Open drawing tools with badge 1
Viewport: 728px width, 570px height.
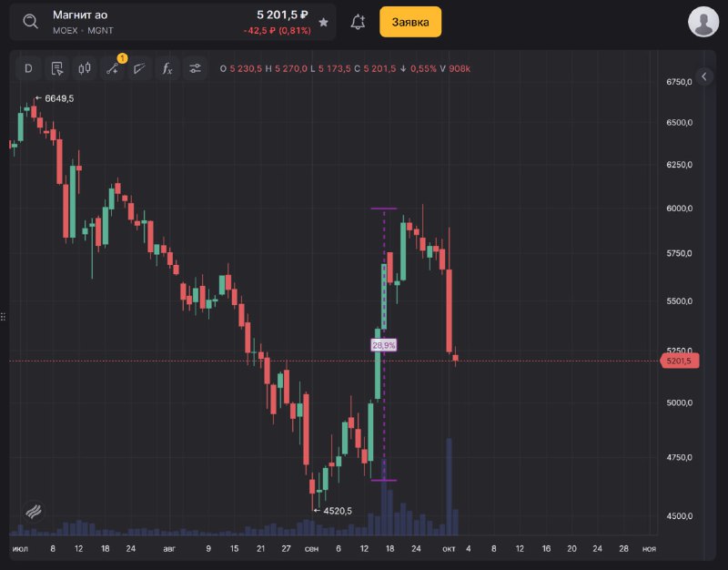[x=112, y=69]
